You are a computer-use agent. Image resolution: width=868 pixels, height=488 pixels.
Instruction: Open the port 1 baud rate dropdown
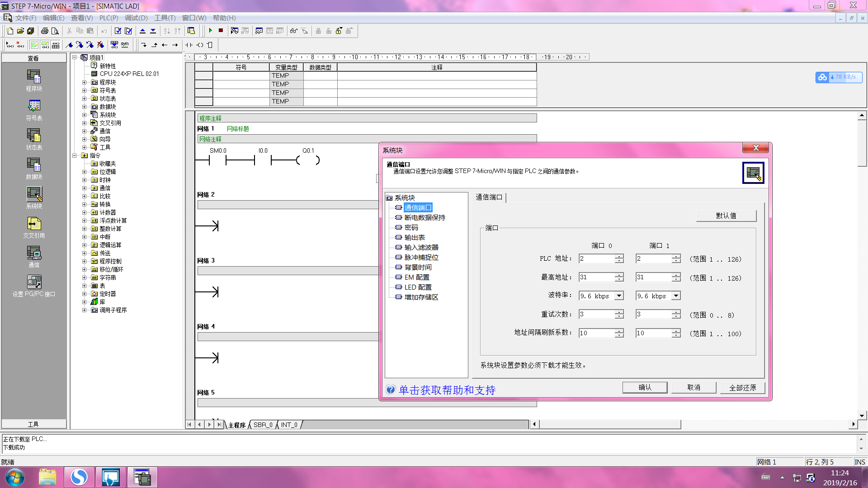tap(676, 296)
